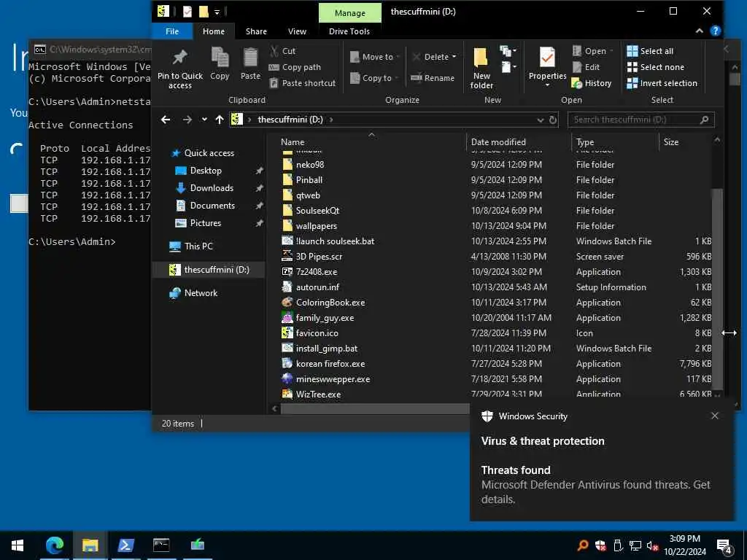Select the SoulseekQt folder

317,211
